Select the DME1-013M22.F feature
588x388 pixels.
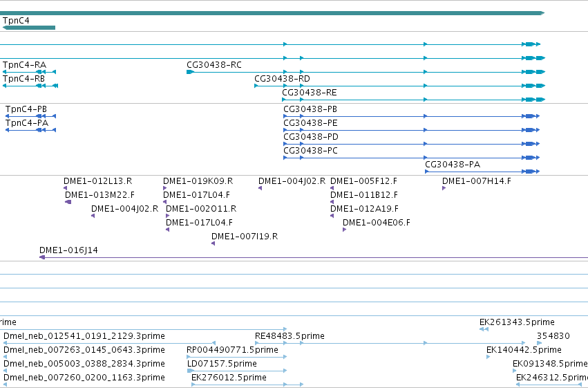point(99,195)
